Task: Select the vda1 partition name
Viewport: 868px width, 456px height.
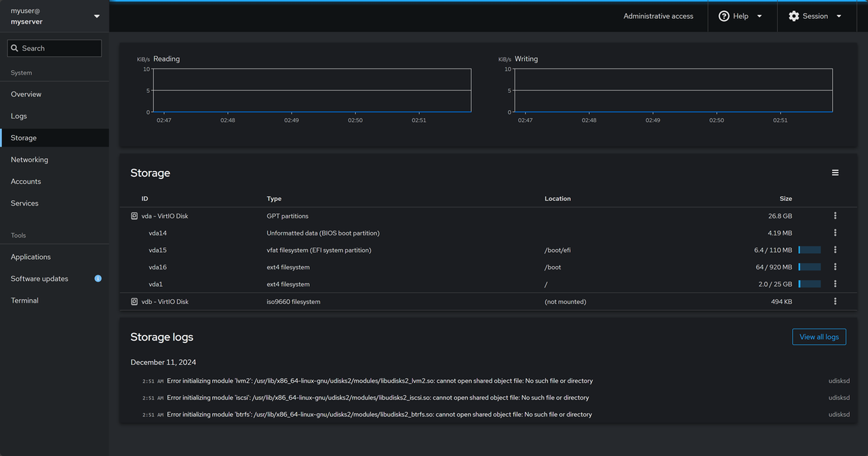Action: [x=156, y=284]
